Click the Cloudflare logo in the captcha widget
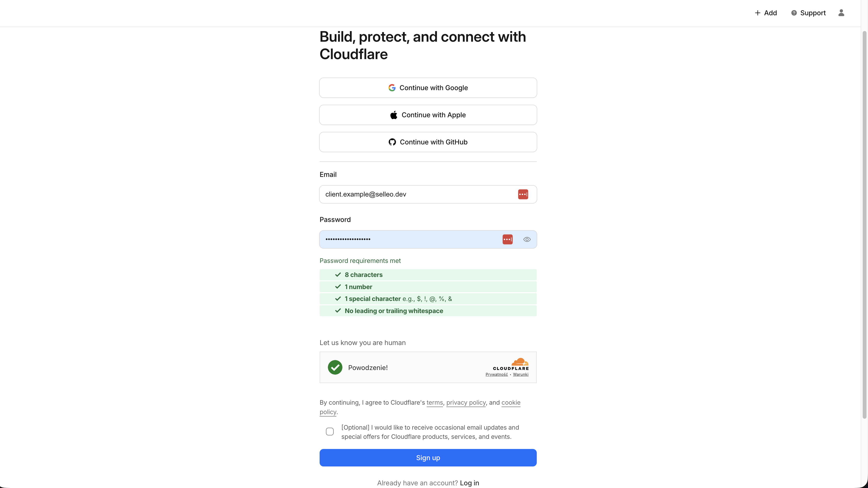This screenshot has width=868, height=488. click(x=511, y=364)
